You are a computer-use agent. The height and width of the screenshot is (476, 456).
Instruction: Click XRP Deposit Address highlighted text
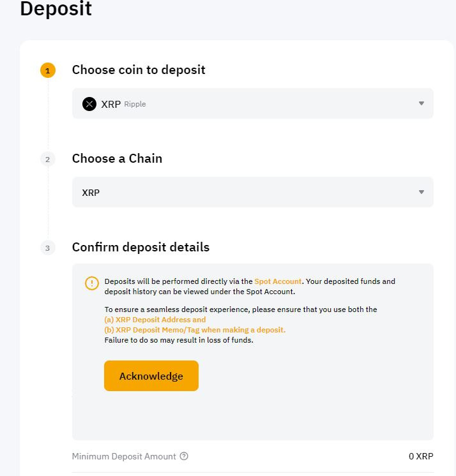point(155,320)
